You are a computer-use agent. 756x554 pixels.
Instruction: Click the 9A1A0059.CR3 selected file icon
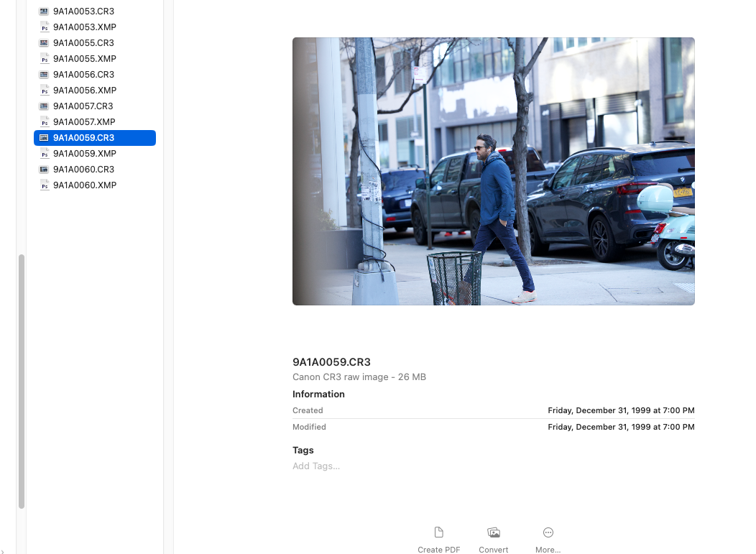tap(44, 138)
